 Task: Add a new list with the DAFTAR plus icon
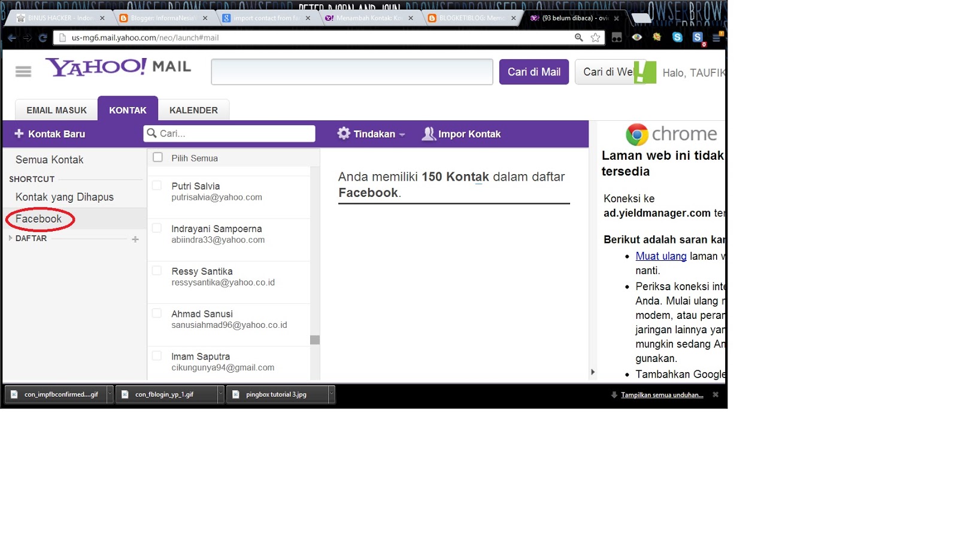135,239
